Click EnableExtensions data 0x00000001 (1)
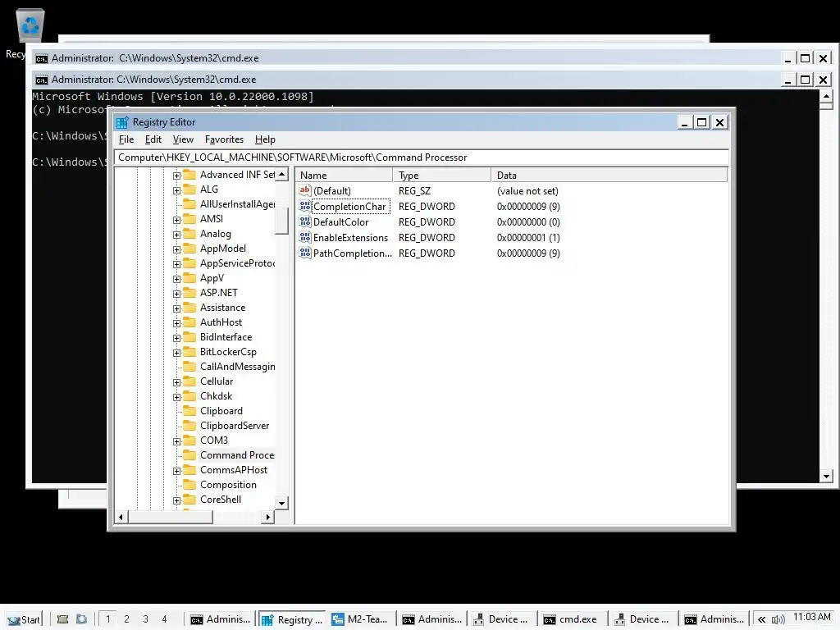Screen dimensions: 840x630 tap(528, 237)
